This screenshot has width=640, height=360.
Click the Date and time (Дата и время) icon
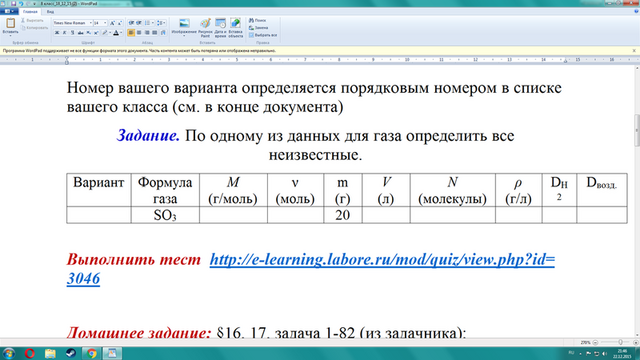click(220, 28)
